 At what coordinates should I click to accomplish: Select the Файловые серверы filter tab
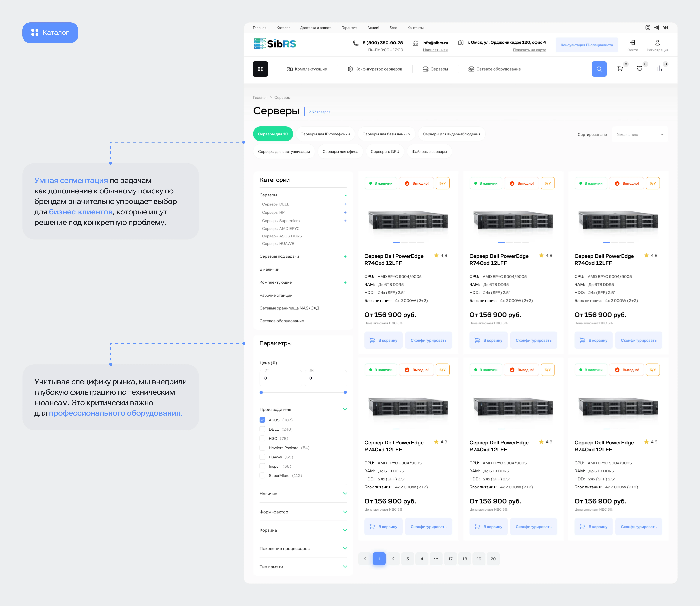[429, 151]
